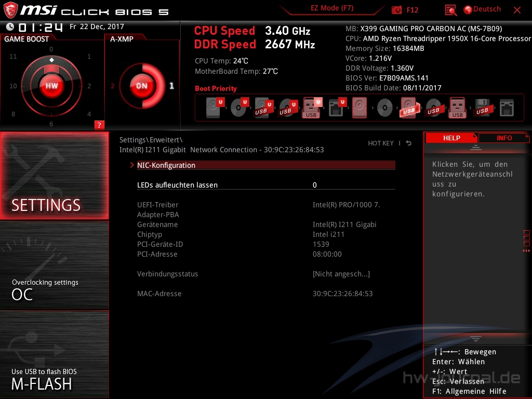Click the stacked squares icon on right edge

(x=527, y=238)
